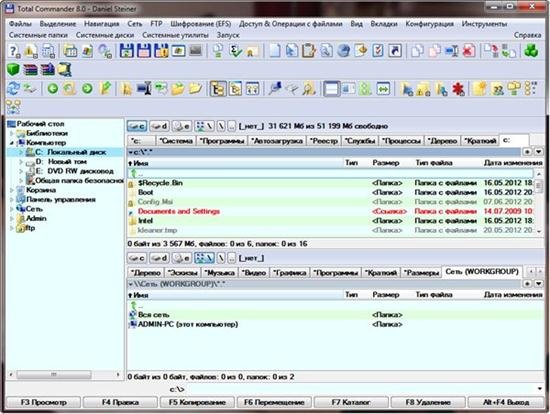
Task: Open the command line history dropdown
Action: click(x=539, y=389)
